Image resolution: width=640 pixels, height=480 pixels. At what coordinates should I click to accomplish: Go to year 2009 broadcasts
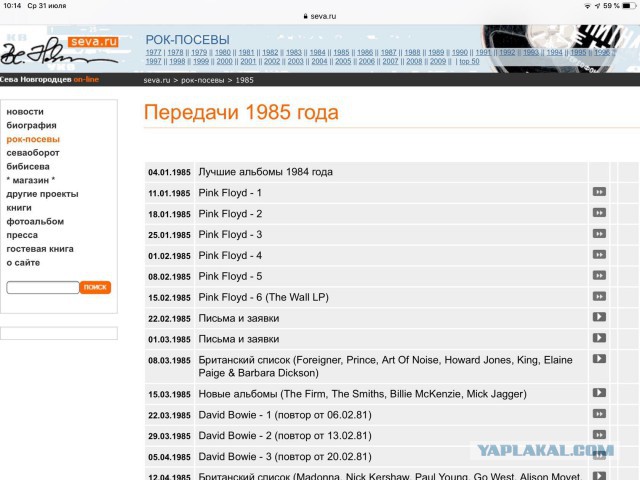[x=438, y=62]
